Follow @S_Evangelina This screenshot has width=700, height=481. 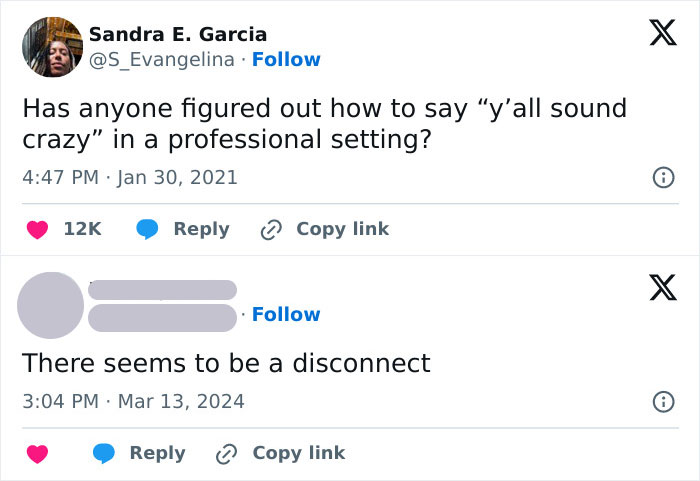click(286, 60)
